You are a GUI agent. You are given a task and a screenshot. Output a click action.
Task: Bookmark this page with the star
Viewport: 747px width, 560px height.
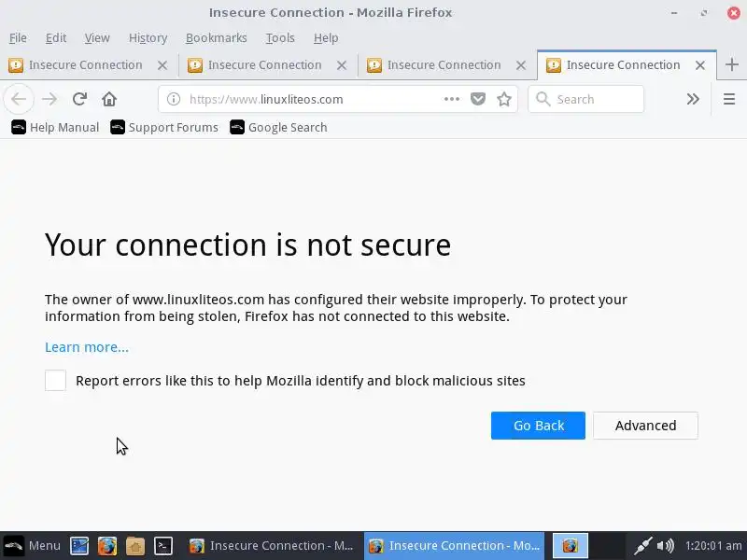[504, 99]
